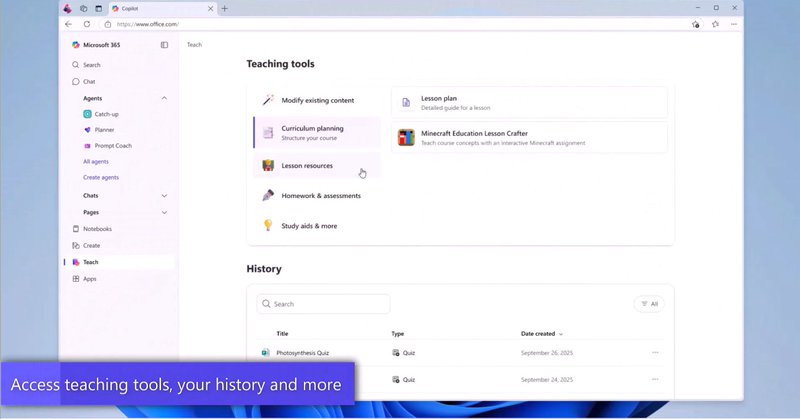Image resolution: width=800 pixels, height=419 pixels.
Task: Open more options for September 24 quiz row
Action: 655,379
